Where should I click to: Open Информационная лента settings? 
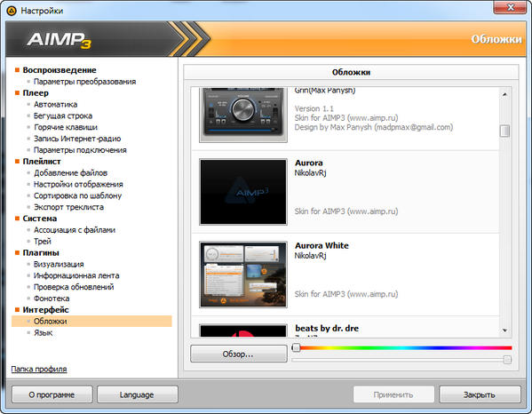[76, 275]
